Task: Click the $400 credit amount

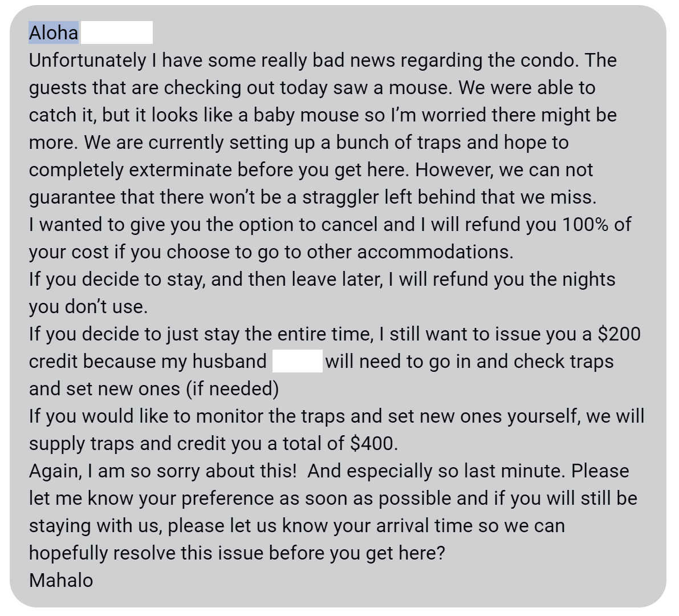Action: [x=372, y=444]
